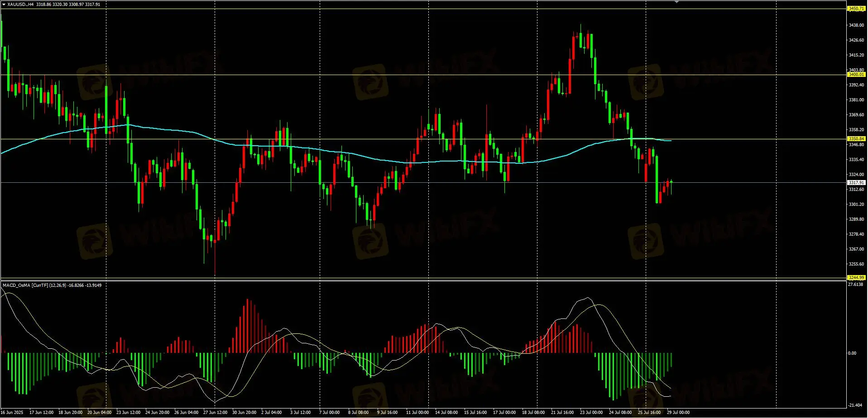Click the 3415.20 price scale value

click(856, 55)
